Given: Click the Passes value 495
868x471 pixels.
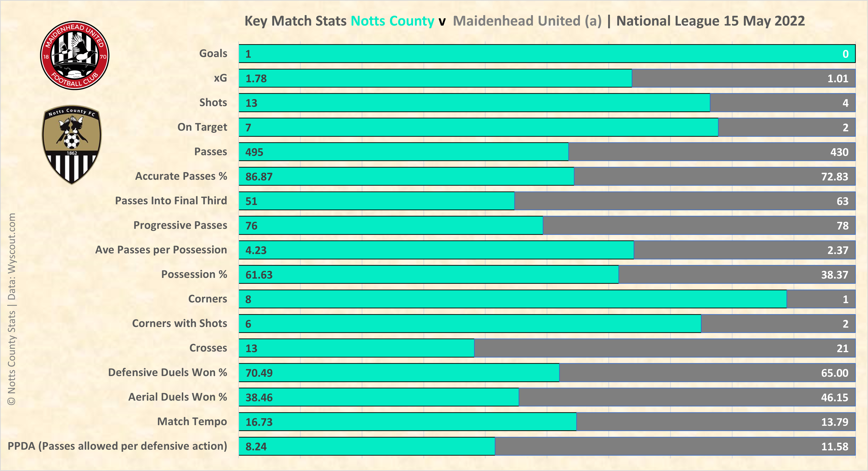Looking at the screenshot, I should (254, 152).
